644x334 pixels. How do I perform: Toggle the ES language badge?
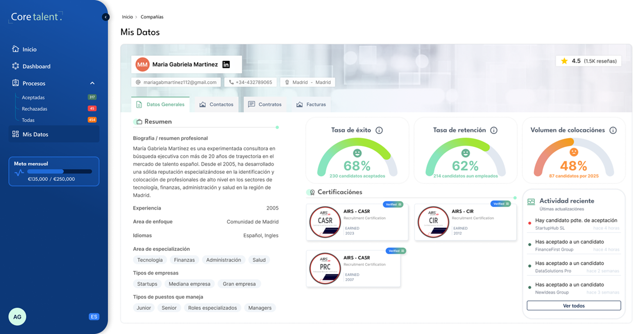coord(94,317)
